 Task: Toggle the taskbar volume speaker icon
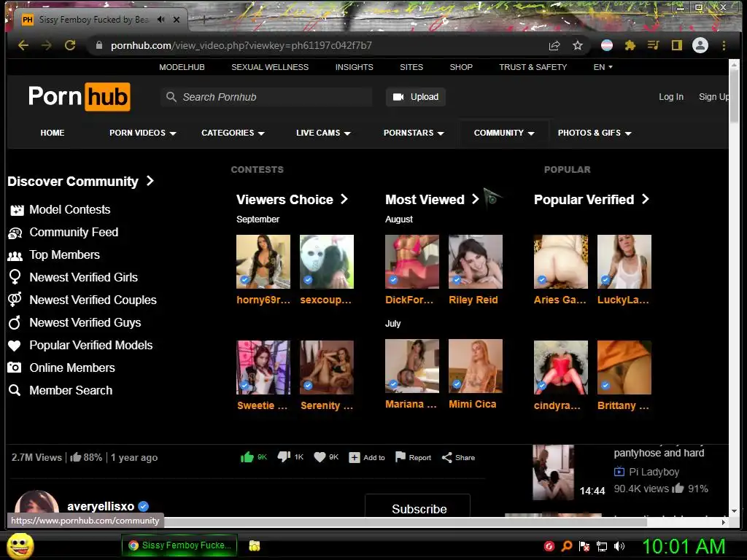tap(619, 546)
